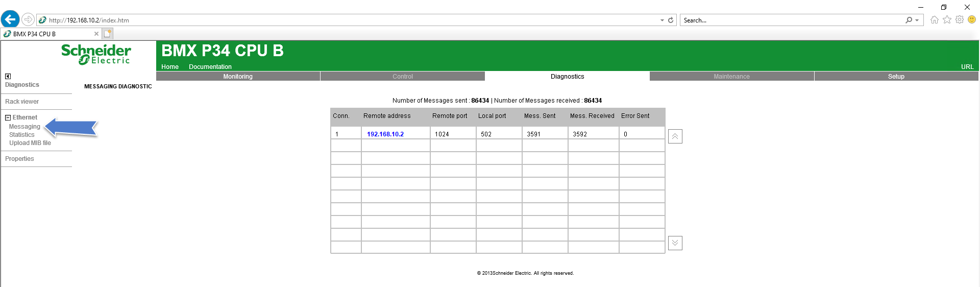
Task: Click Error Sent value 0
Action: pos(625,134)
